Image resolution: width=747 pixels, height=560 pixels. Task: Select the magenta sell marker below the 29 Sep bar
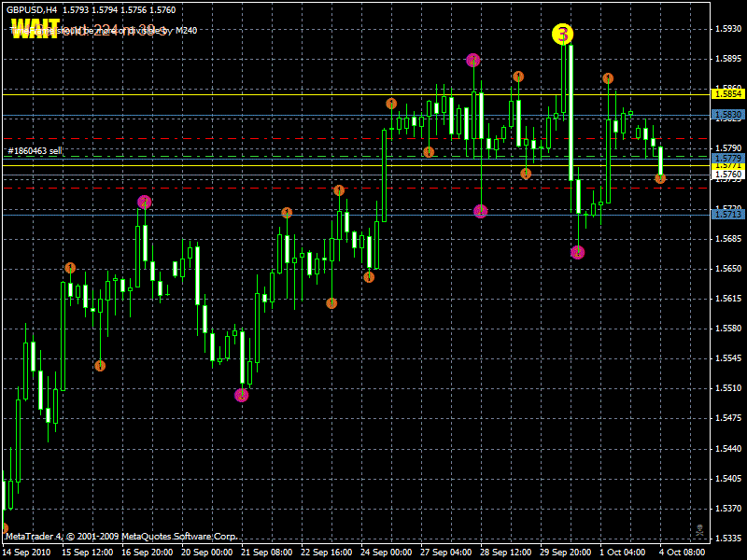click(x=577, y=252)
